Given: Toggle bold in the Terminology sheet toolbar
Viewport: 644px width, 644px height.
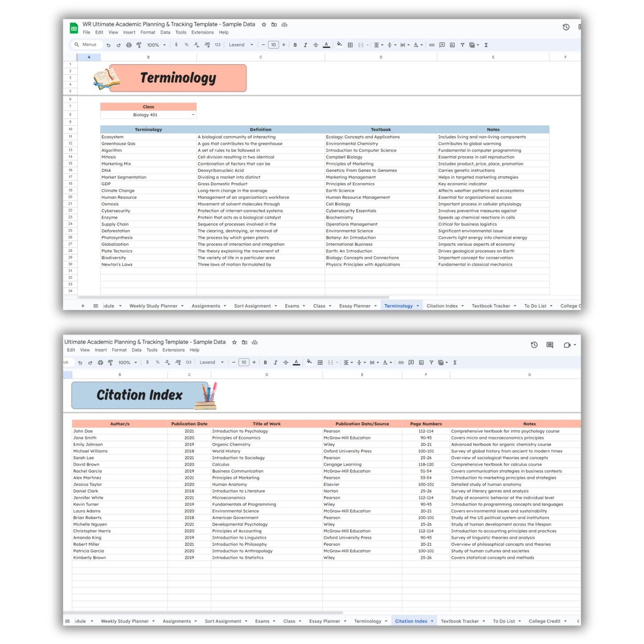Looking at the screenshot, I should [x=295, y=45].
